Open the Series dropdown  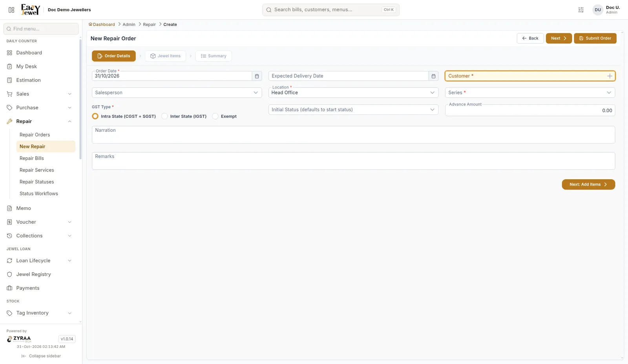[530, 93]
